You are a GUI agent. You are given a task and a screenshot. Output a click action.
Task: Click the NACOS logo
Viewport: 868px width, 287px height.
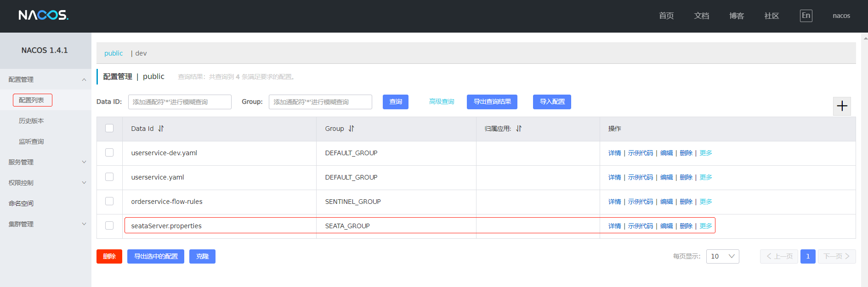click(x=44, y=16)
